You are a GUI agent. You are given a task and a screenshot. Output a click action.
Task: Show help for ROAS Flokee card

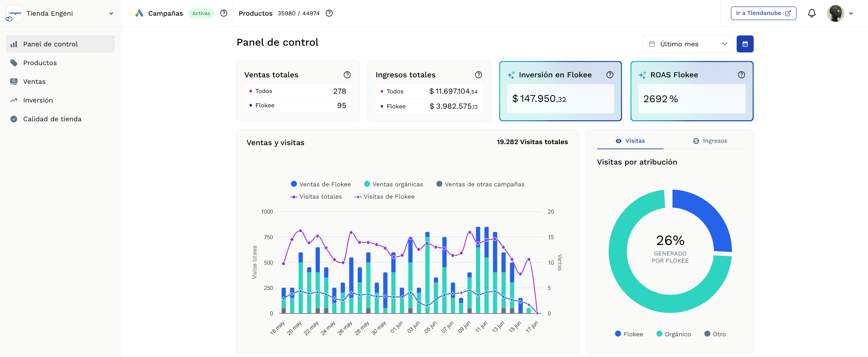[x=741, y=75]
